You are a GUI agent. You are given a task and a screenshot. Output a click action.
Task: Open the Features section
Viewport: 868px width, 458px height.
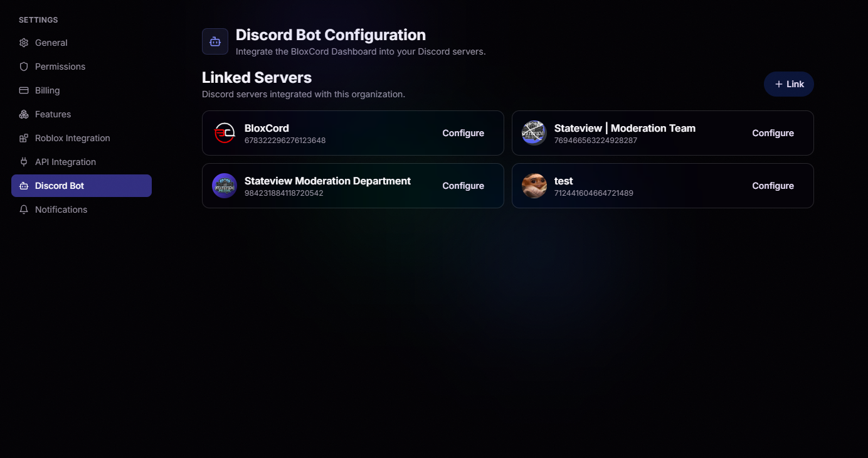click(x=82, y=114)
